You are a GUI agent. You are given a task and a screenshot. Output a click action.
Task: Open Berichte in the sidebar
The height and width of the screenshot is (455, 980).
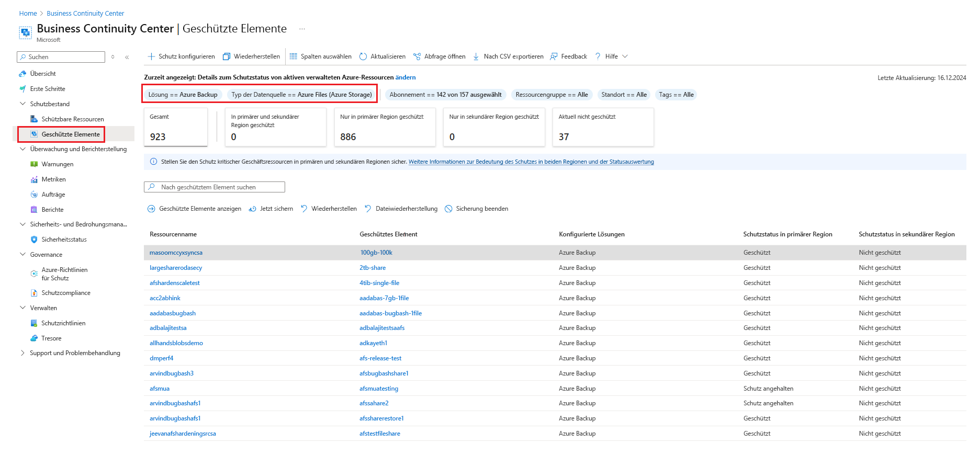tap(52, 210)
